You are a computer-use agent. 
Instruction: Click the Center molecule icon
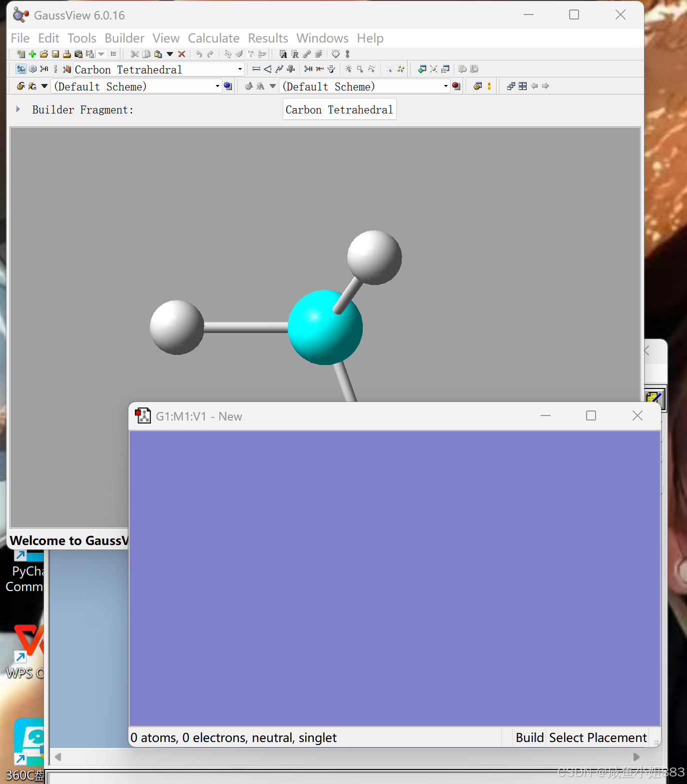pyautogui.click(x=434, y=69)
